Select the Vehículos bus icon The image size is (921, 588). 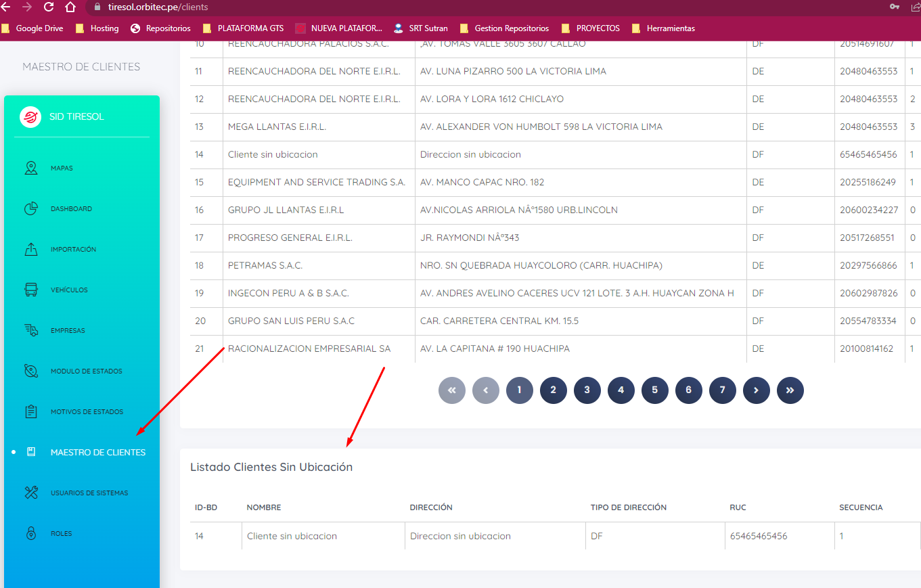31,290
